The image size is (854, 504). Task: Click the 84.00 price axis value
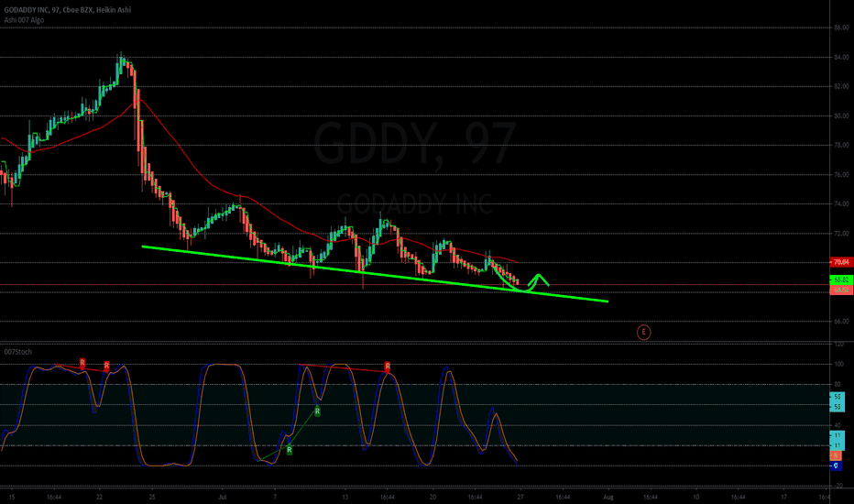pyautogui.click(x=841, y=57)
